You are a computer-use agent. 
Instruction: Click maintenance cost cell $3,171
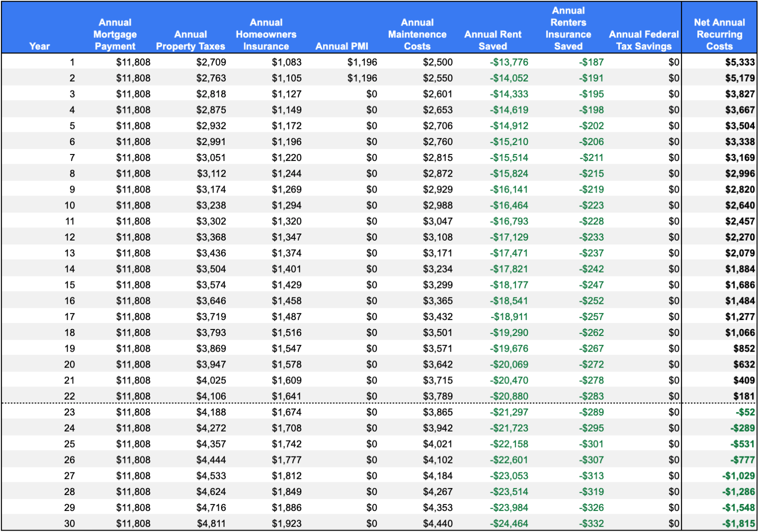click(438, 253)
